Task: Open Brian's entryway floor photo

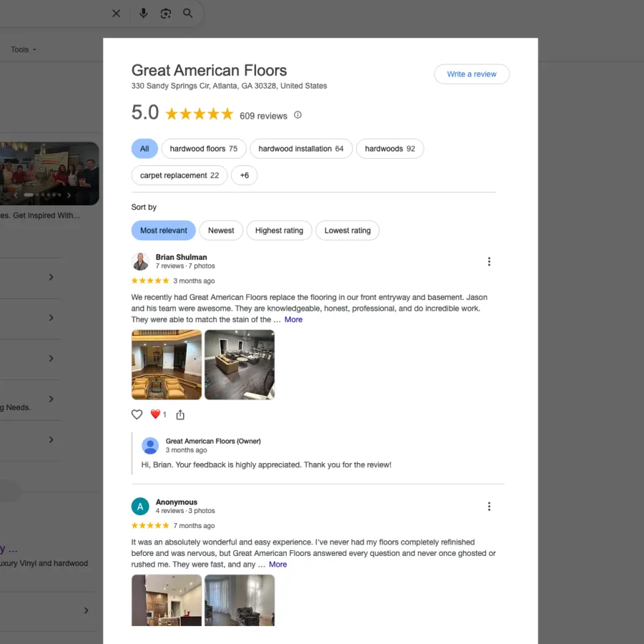Action: [x=166, y=365]
